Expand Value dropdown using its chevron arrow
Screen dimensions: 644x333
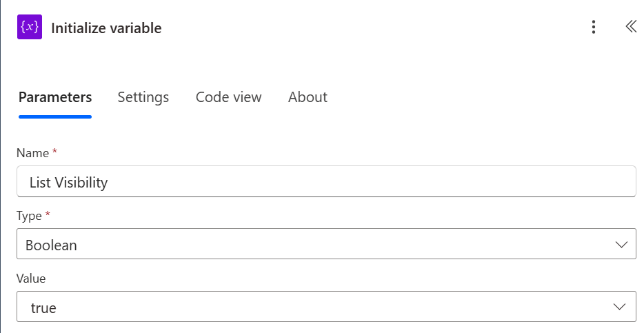coord(621,307)
